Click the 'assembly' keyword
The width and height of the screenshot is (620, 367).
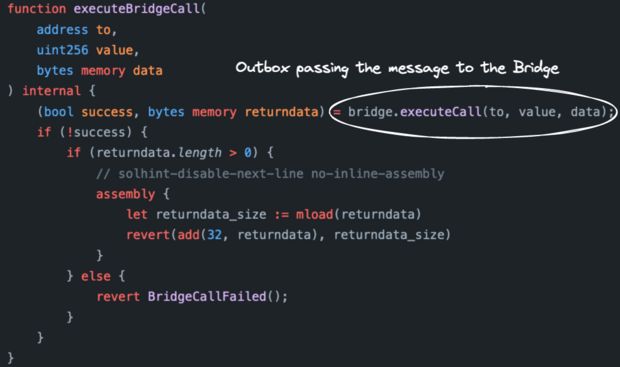click(x=126, y=194)
